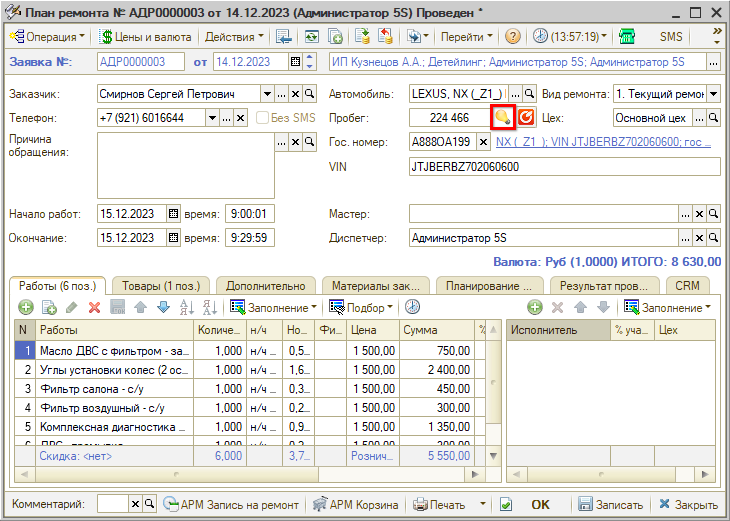The height and width of the screenshot is (521, 730).
Task: Add a new row in Работы table
Action: pos(26,307)
